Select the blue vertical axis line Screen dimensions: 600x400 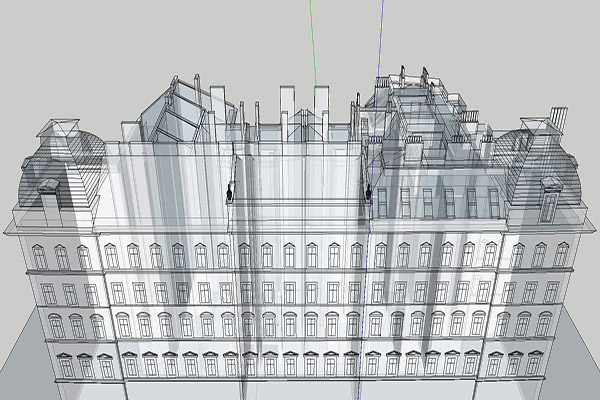coord(370,199)
